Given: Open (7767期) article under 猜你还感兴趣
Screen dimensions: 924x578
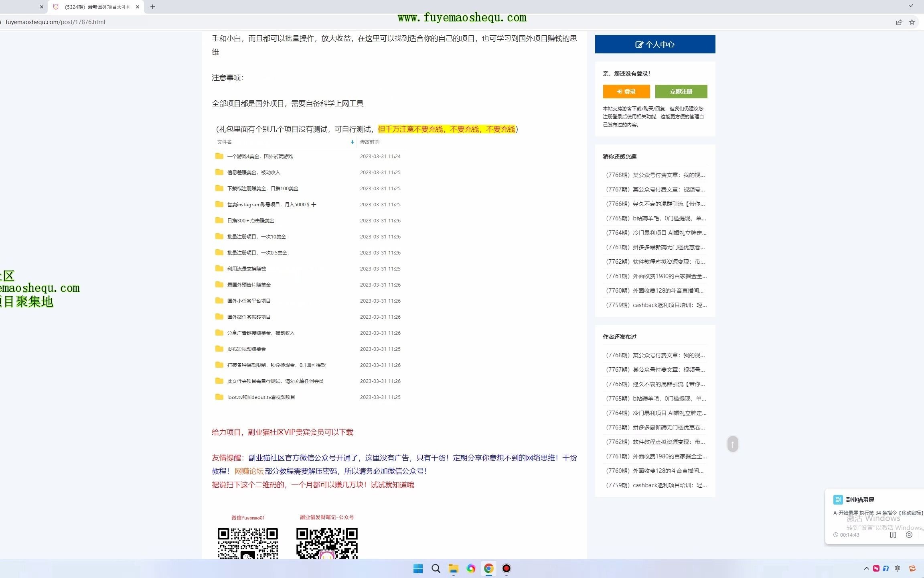Looking at the screenshot, I should (x=655, y=189).
